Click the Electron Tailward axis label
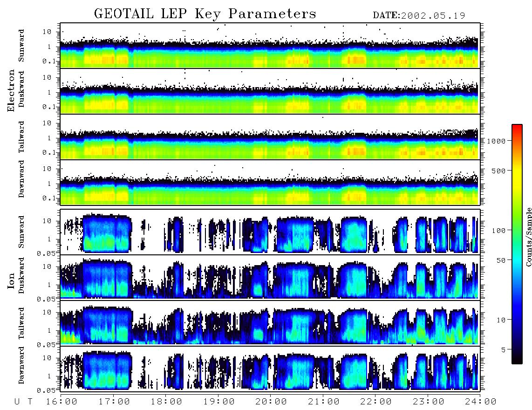Viewport: 532px width, 410px height. [21, 137]
